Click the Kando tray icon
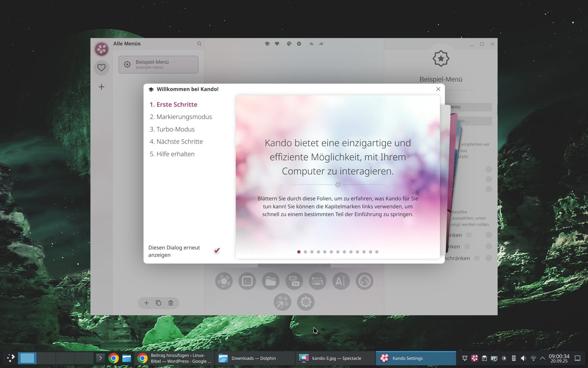This screenshot has height=368, width=588. 474,358
